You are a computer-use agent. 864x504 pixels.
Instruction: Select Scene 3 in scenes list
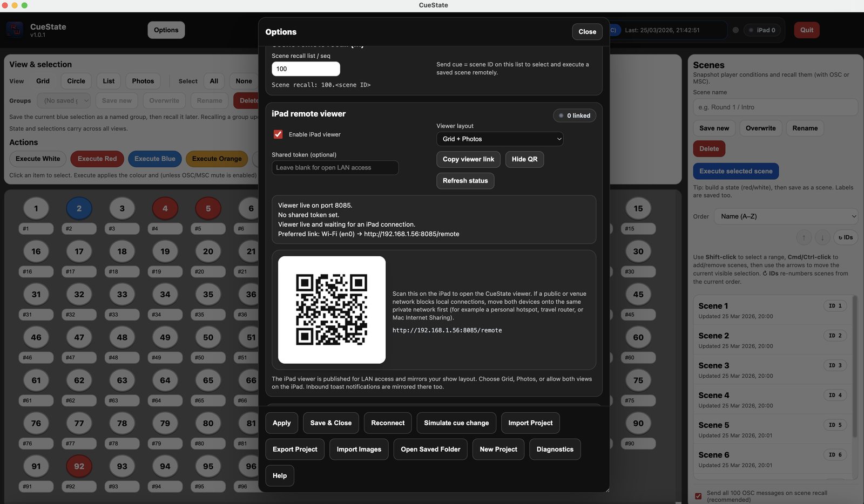pos(772,370)
